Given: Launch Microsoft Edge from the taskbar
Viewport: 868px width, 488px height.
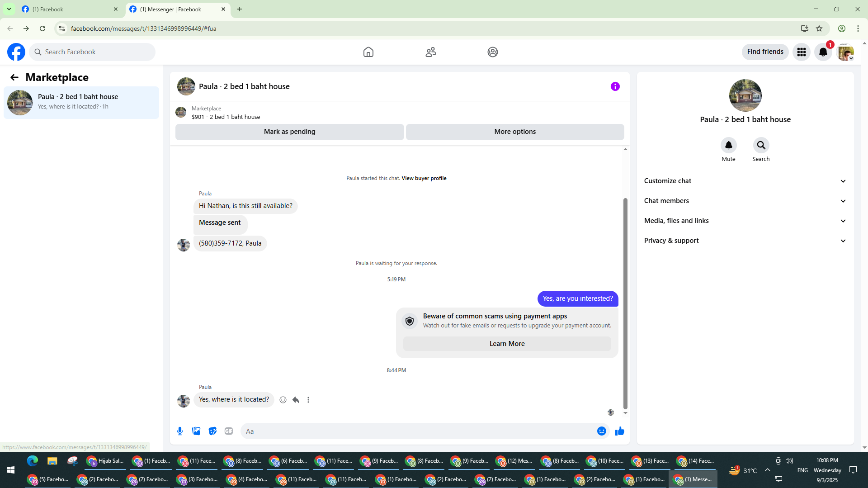Looking at the screenshot, I should [x=33, y=461].
